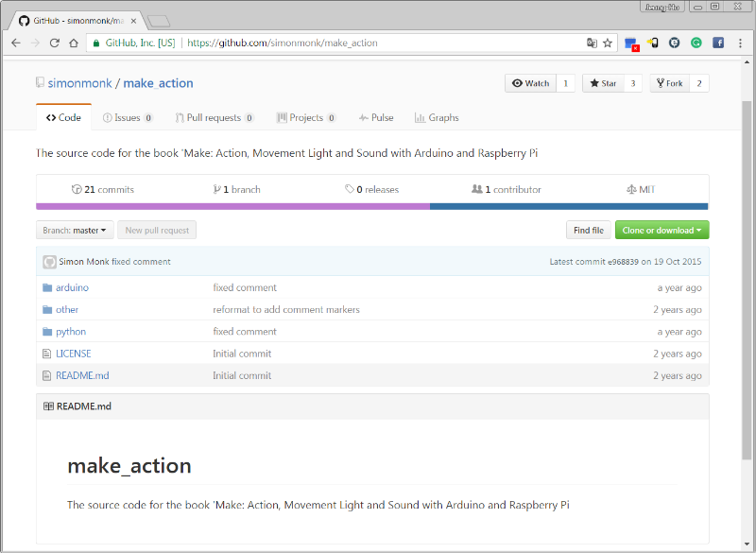The height and width of the screenshot is (553, 756).
Task: Expand the Branch: master dropdown
Action: tap(75, 230)
